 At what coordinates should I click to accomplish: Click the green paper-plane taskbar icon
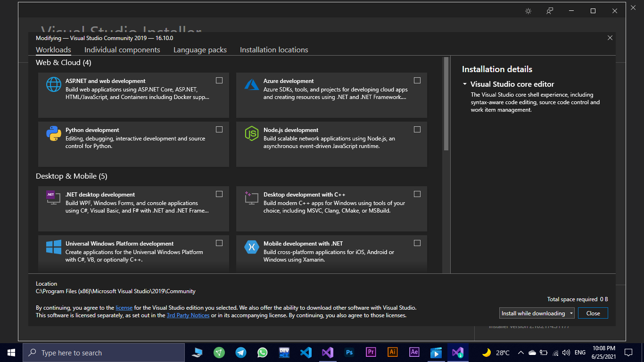coord(219,353)
